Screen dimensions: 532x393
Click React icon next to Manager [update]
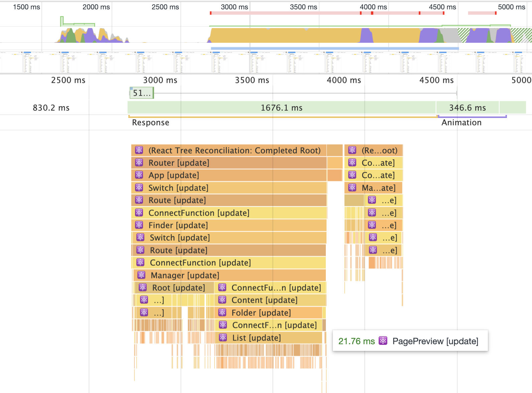pos(141,275)
